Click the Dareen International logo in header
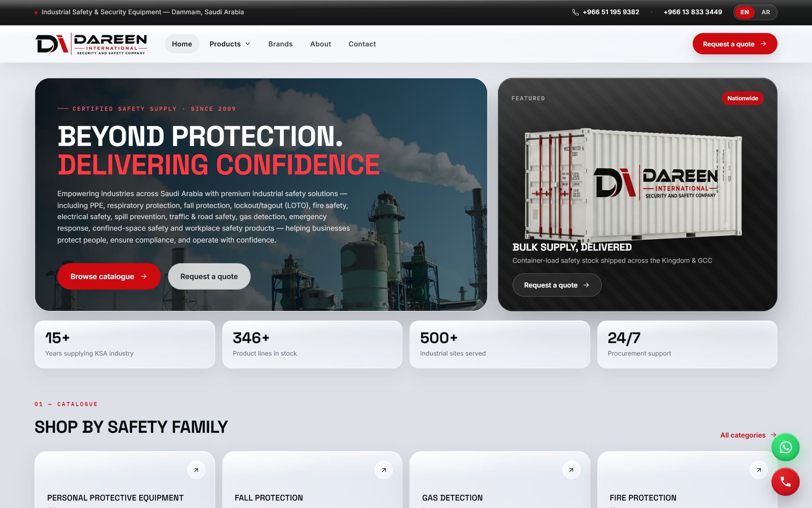Viewport: 812px width, 508px height. (91, 44)
